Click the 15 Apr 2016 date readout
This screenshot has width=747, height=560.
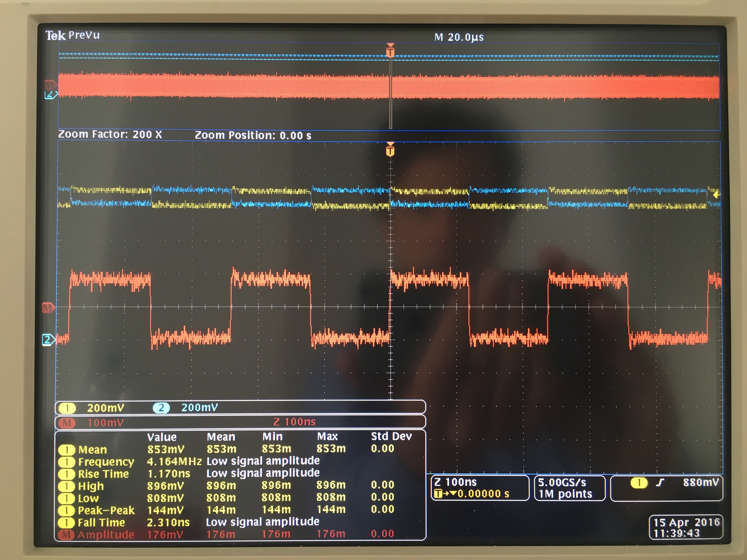tap(687, 523)
